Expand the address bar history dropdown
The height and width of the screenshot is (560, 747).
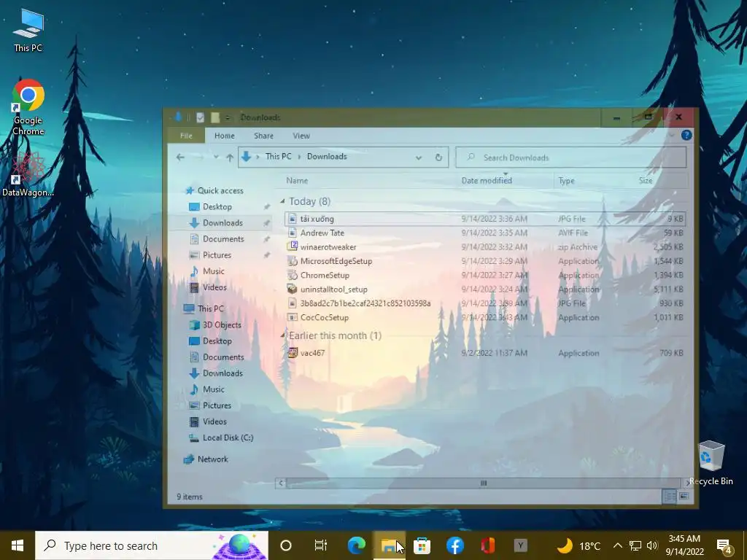tap(419, 157)
